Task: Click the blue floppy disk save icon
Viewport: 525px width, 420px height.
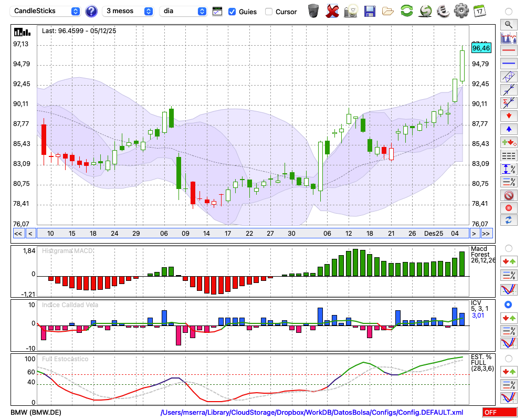Action: (x=370, y=11)
